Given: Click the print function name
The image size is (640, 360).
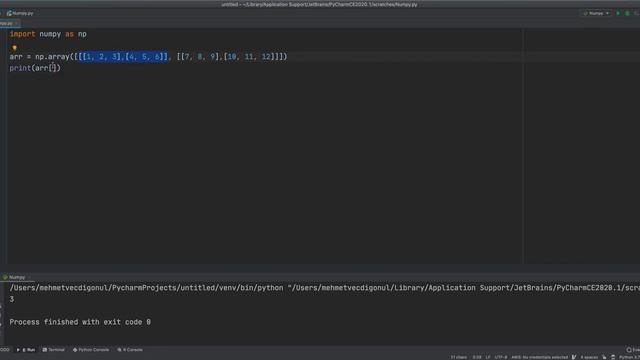Looking at the screenshot, I should click(x=20, y=68).
